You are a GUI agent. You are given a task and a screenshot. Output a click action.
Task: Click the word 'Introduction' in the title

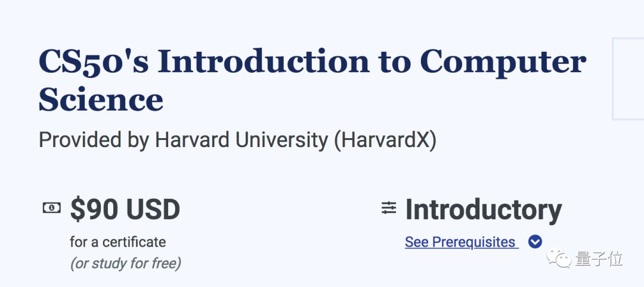tap(264, 61)
